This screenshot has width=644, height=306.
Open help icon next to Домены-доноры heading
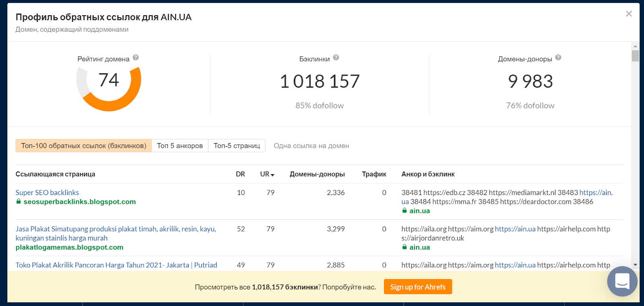click(x=558, y=58)
